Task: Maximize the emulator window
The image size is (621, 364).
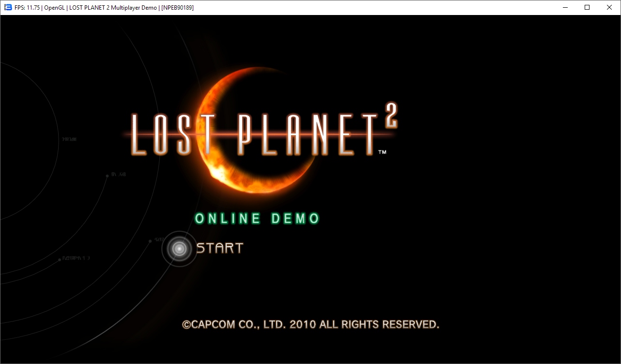Action: (x=587, y=7)
